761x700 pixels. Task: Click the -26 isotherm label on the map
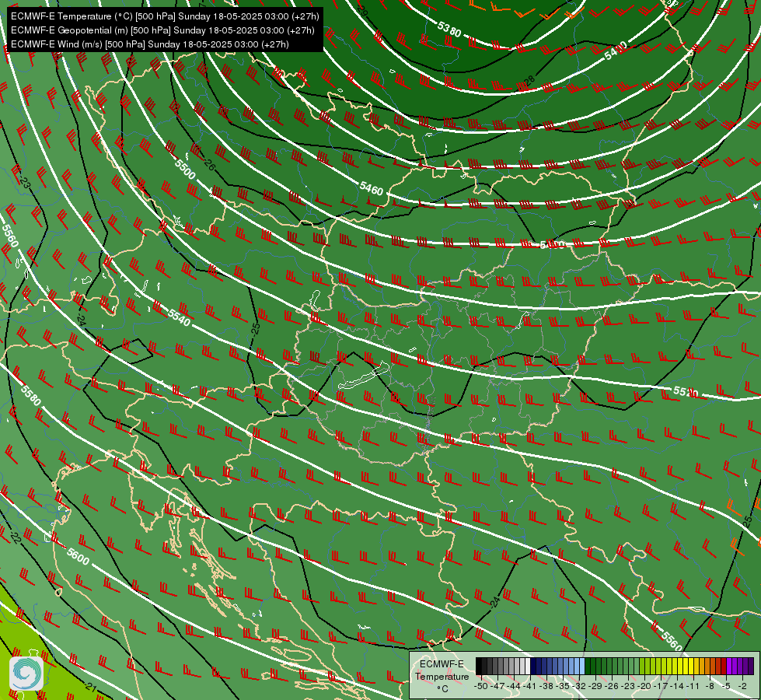[208, 163]
